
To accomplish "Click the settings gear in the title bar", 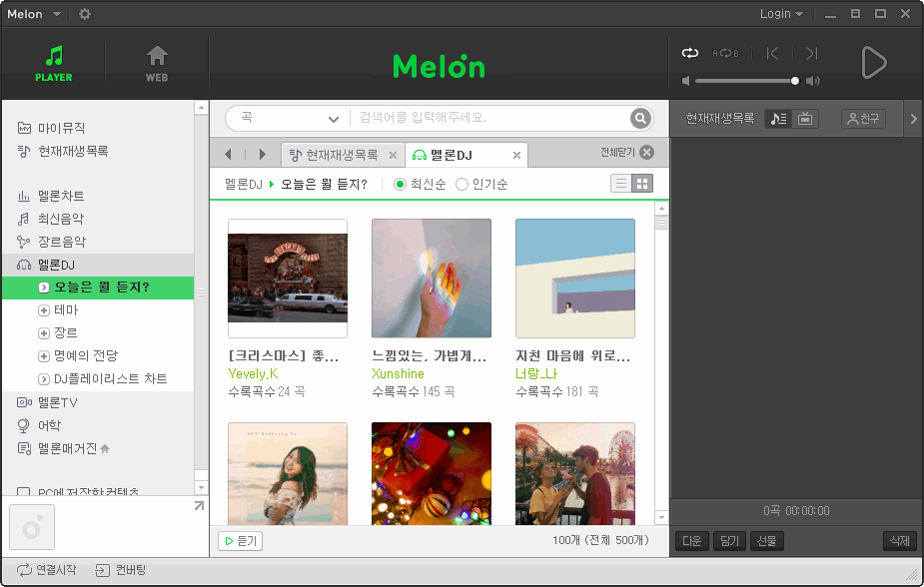I will [x=85, y=14].
